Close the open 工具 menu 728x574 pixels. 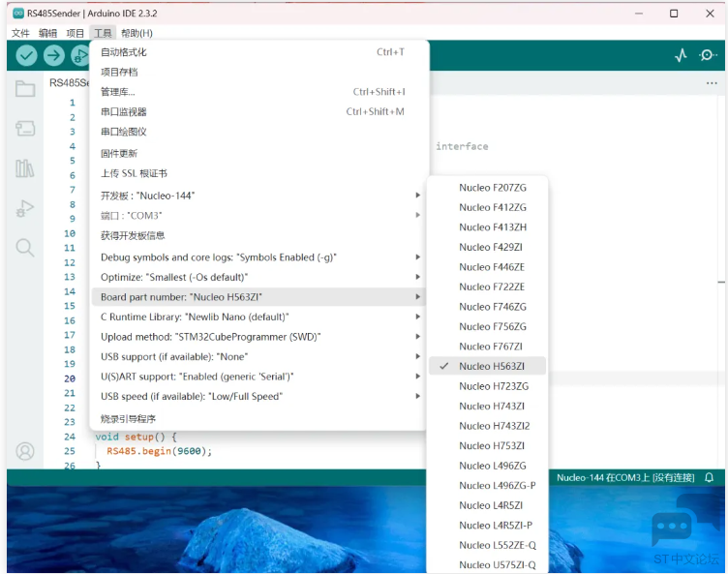pyautogui.click(x=103, y=33)
